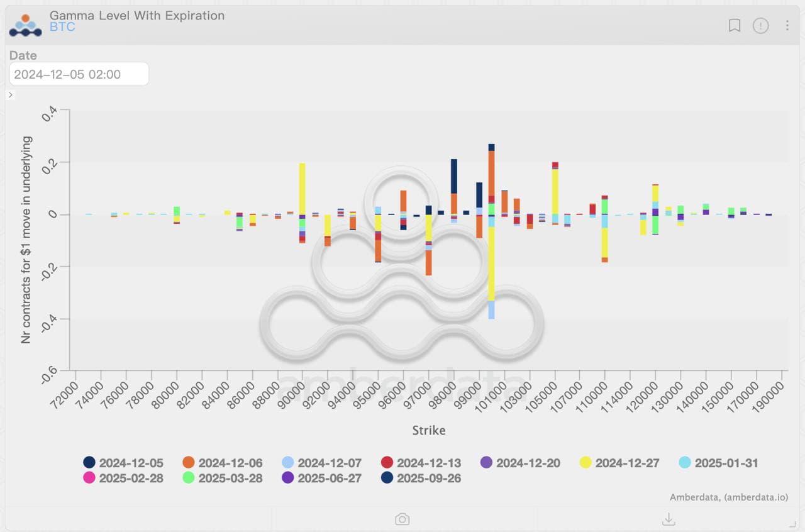The image size is (805, 532).
Task: Click the Amberdata (amberdata.io) credit text
Action: 729,497
